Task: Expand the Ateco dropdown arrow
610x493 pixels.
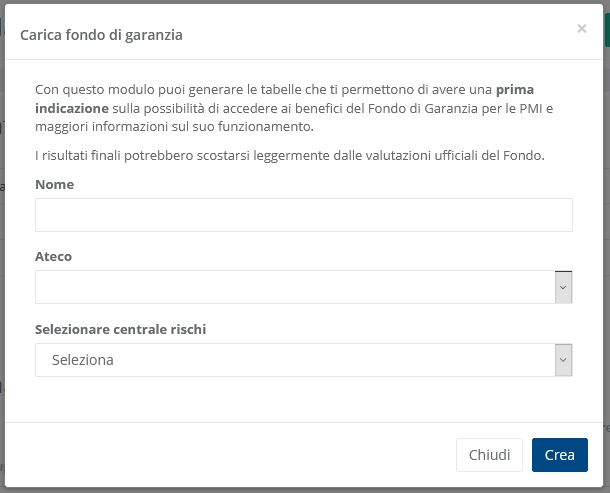Action: (563, 287)
